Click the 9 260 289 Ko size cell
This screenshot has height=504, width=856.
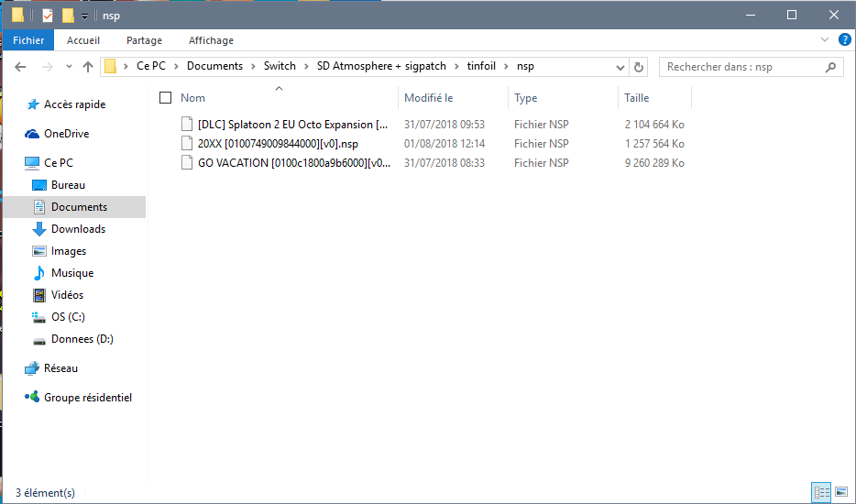coord(654,163)
